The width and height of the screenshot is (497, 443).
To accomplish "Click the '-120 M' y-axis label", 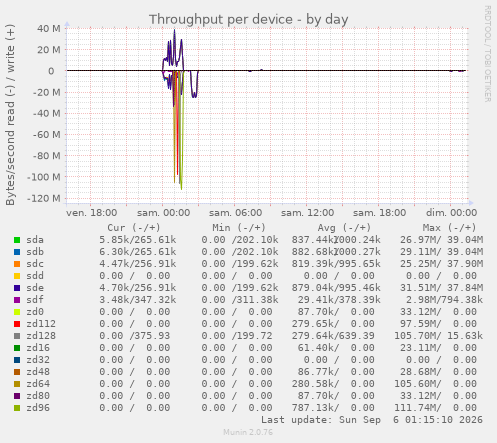I will pyautogui.click(x=44, y=199).
